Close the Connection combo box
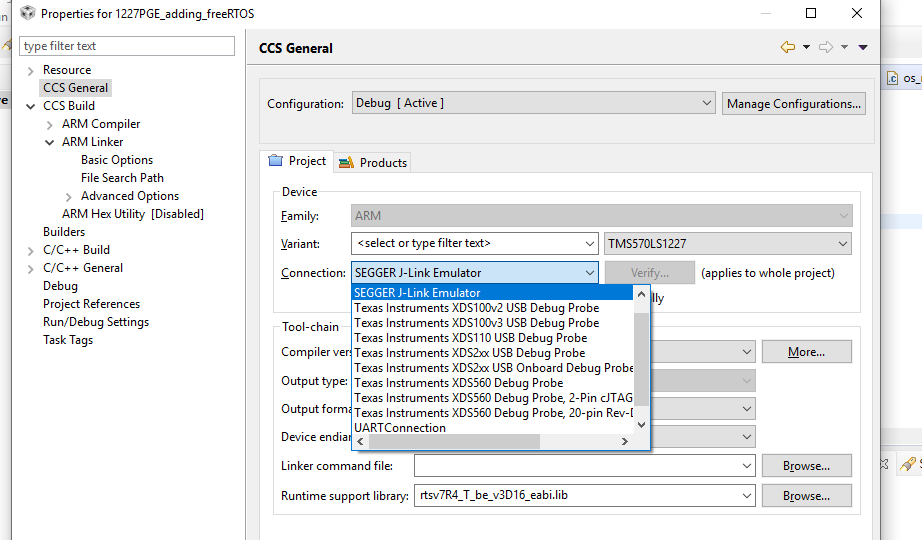Screen dimensions: 922x540 tap(475, 273)
